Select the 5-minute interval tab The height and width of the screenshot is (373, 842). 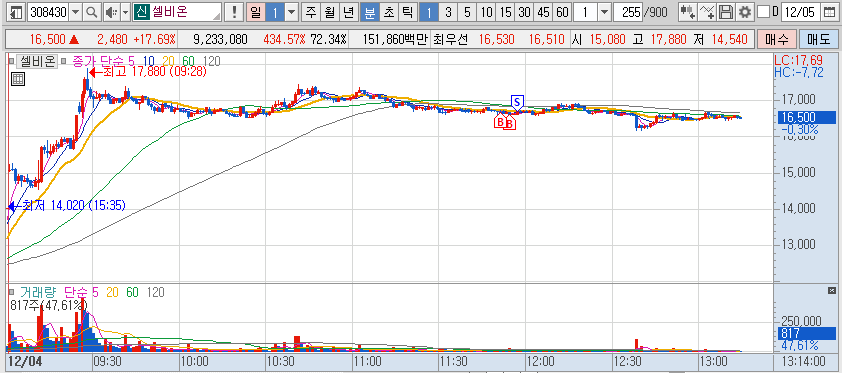(x=467, y=12)
